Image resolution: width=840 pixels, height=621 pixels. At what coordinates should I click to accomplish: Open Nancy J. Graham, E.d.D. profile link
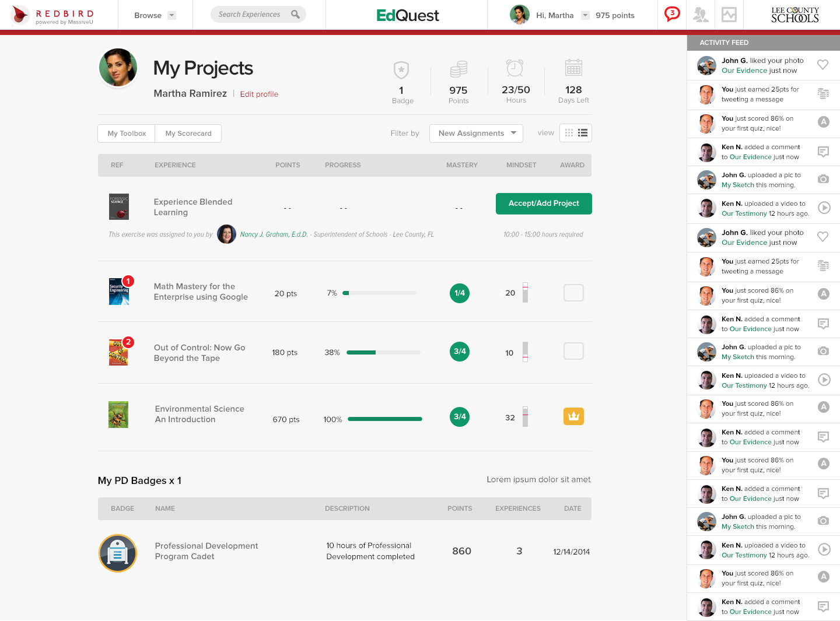click(274, 234)
